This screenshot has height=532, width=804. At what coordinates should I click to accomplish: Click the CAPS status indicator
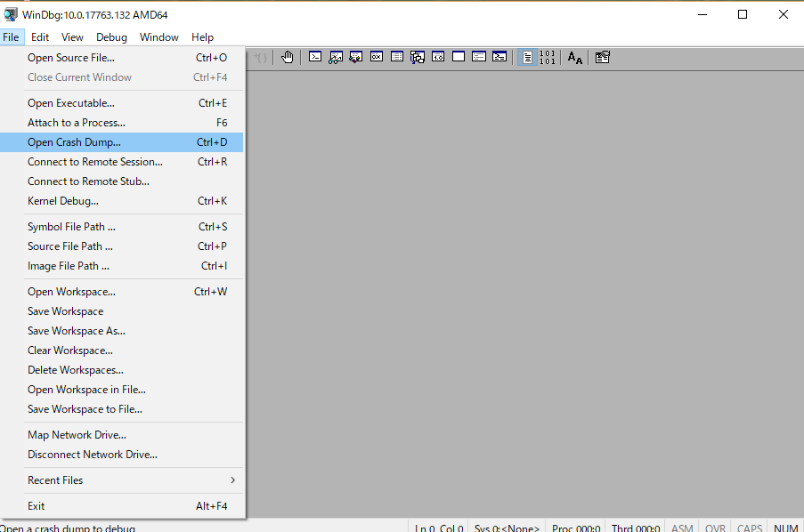(x=749, y=528)
